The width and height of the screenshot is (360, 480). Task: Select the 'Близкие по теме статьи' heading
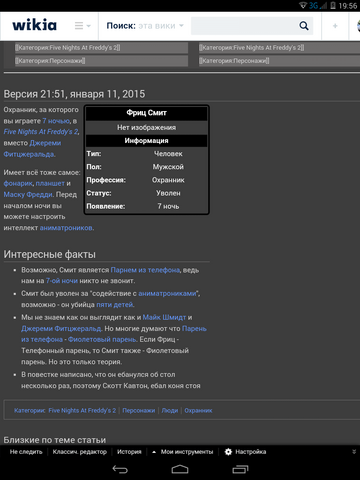pos(55,440)
